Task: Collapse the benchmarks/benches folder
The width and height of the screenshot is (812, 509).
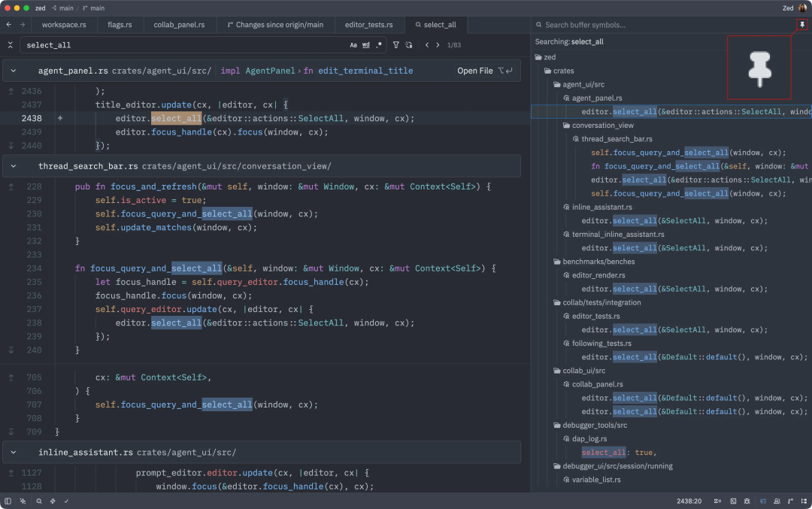Action: (594, 262)
